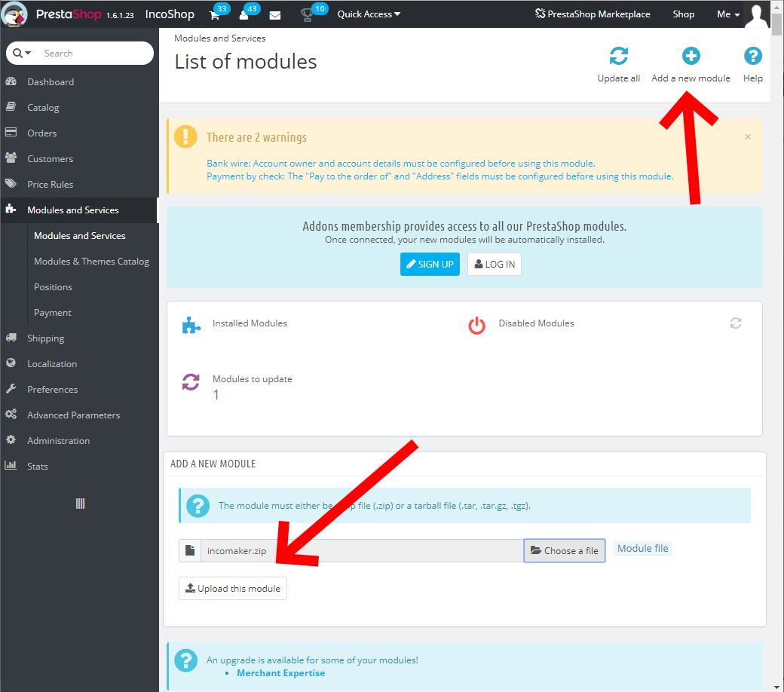
Task: Open the messages envelope icon in header
Action: (x=275, y=14)
